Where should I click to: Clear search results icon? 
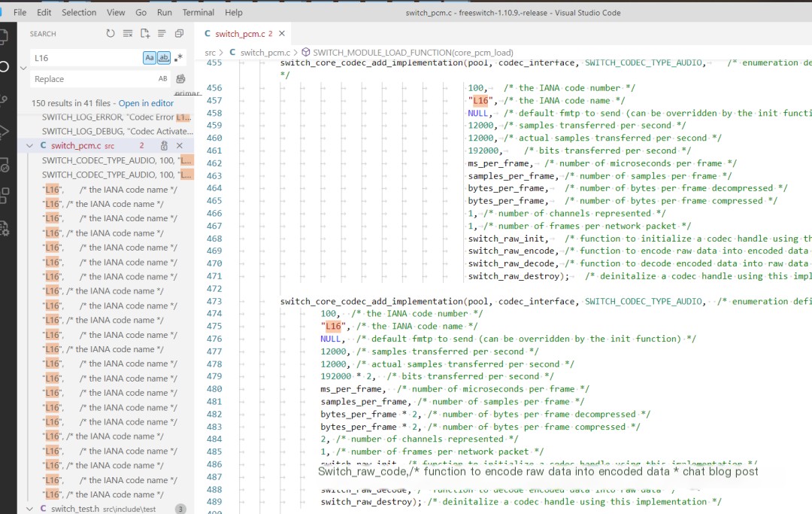click(x=127, y=34)
